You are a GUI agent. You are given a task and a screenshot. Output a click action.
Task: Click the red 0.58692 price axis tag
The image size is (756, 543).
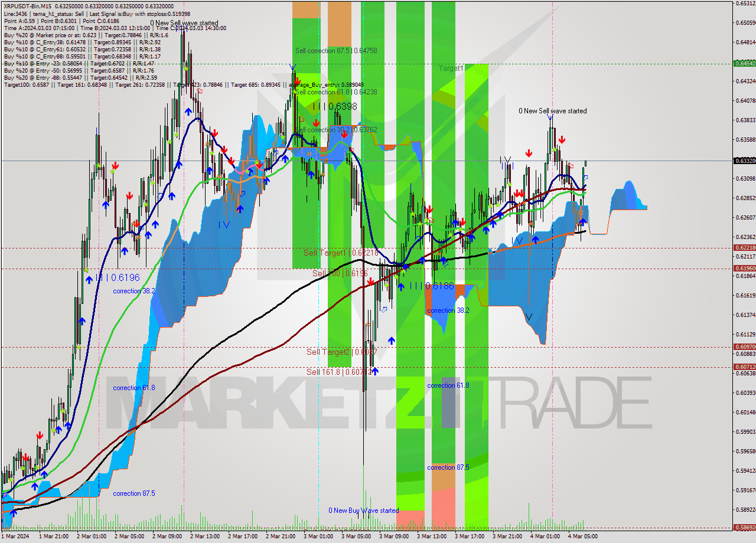[x=744, y=528]
